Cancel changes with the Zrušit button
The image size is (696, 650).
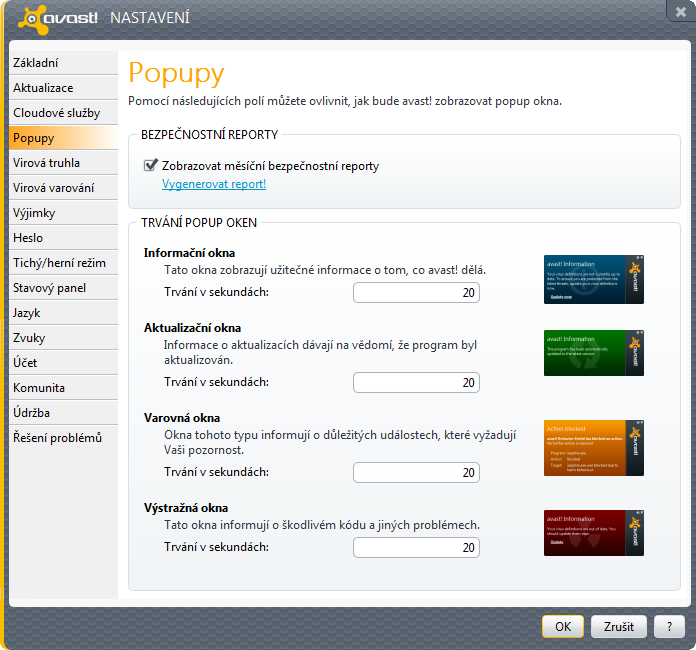pyautogui.click(x=619, y=626)
